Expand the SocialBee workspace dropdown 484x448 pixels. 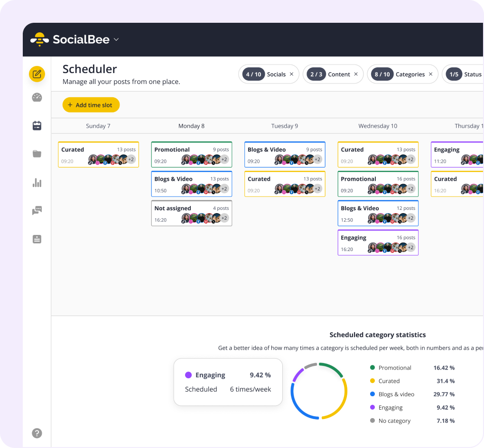point(116,40)
